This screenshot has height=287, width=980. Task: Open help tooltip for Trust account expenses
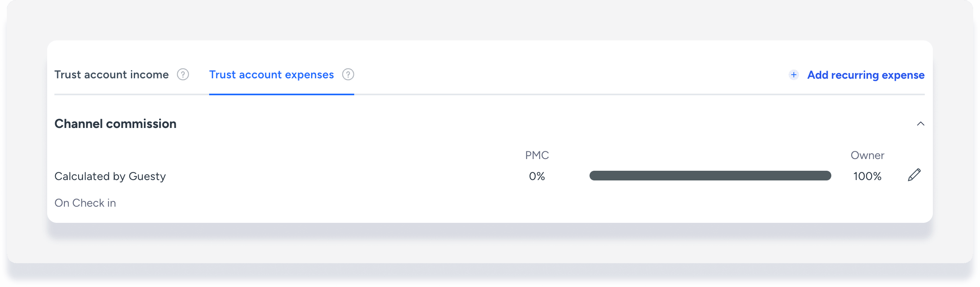tap(348, 75)
